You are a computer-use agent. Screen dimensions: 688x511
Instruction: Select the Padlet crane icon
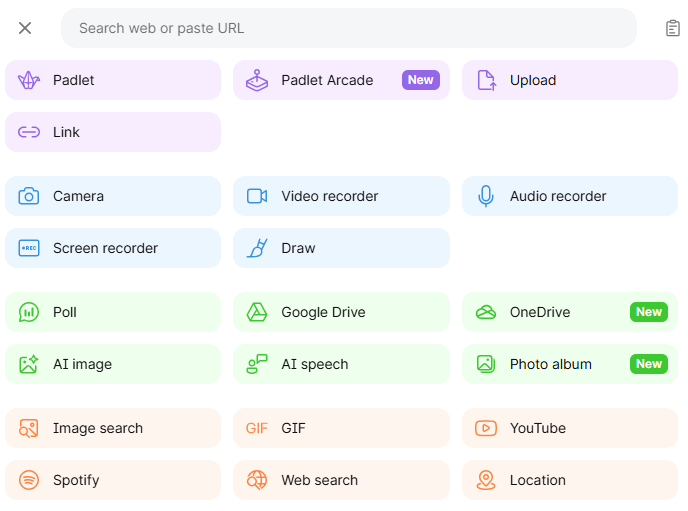pyautogui.click(x=29, y=80)
